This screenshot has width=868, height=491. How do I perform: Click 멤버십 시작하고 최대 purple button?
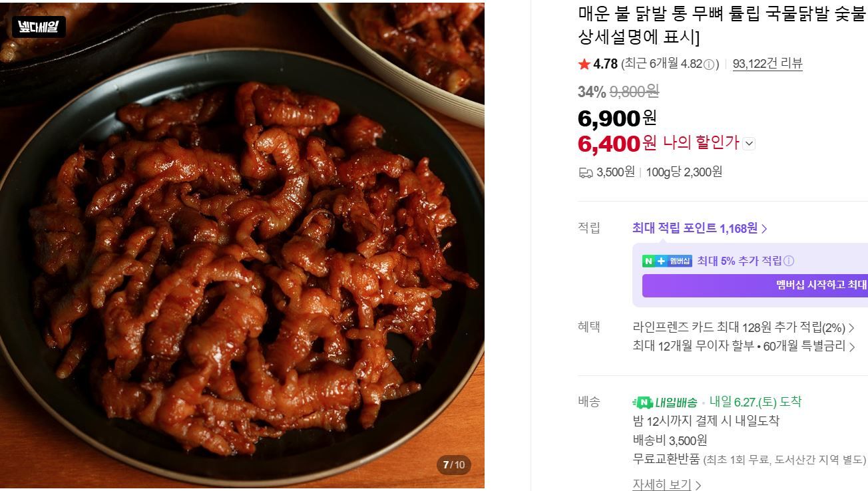point(755,285)
